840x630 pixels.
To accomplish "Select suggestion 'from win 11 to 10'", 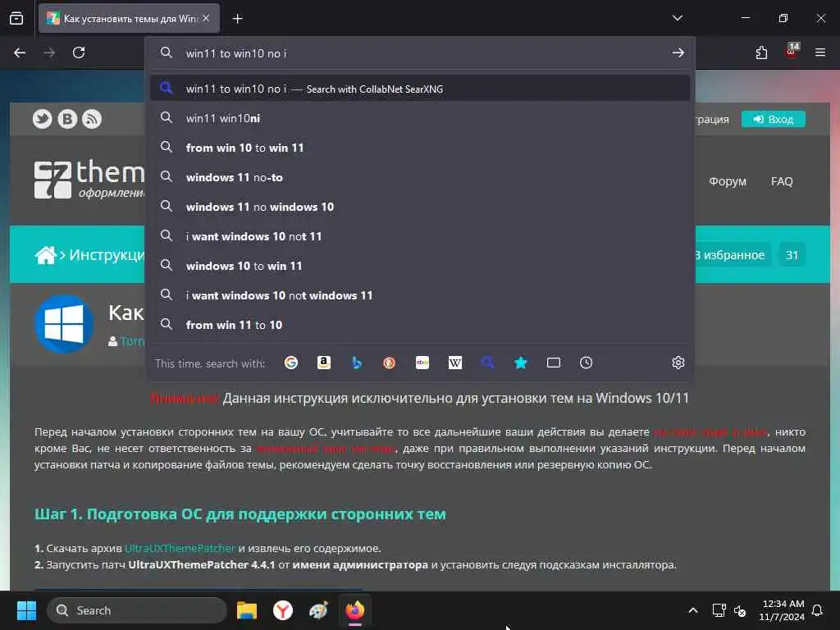I will (420, 325).
